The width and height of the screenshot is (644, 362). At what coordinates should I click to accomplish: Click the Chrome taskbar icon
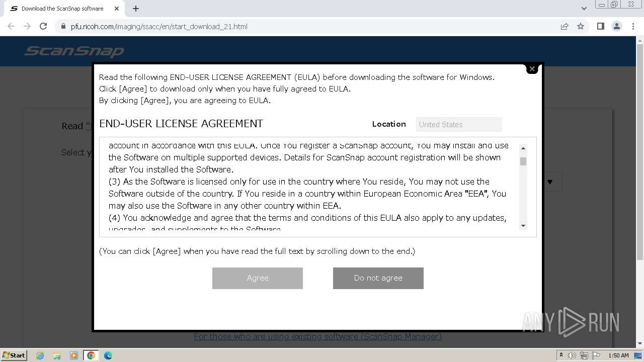(91, 355)
